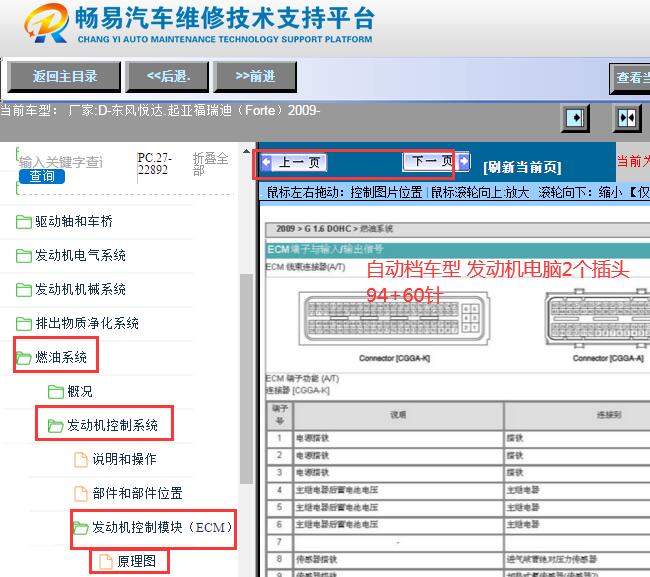The image size is (650, 577).
Task: Open the next page with 下一页
Action: 431,161
